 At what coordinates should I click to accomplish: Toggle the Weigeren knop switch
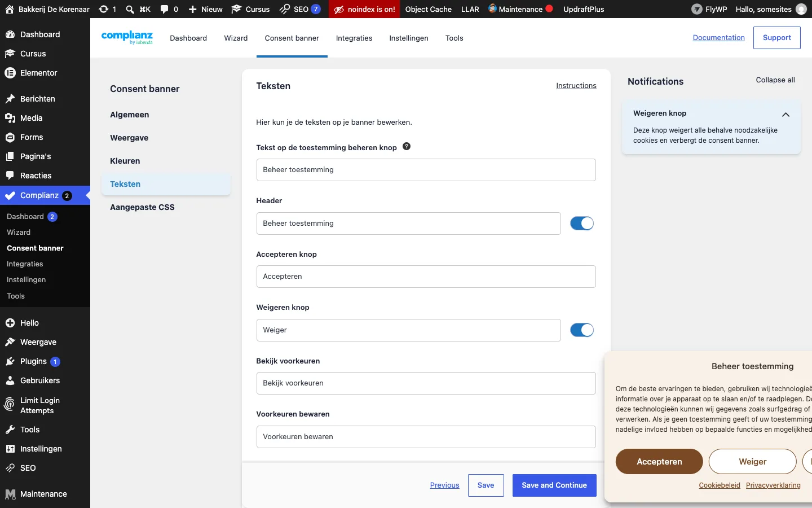582,330
